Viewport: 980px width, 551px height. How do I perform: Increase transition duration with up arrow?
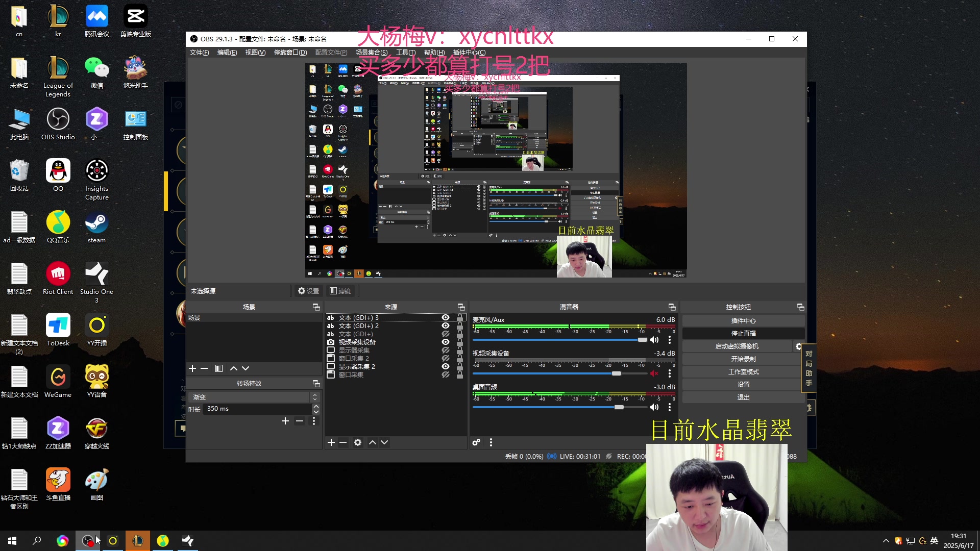coord(316,407)
